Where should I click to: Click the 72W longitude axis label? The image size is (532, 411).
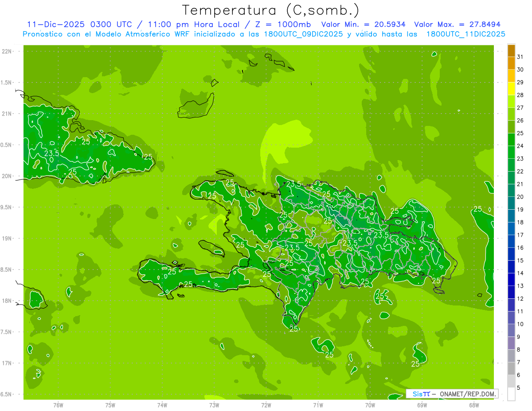(266, 405)
